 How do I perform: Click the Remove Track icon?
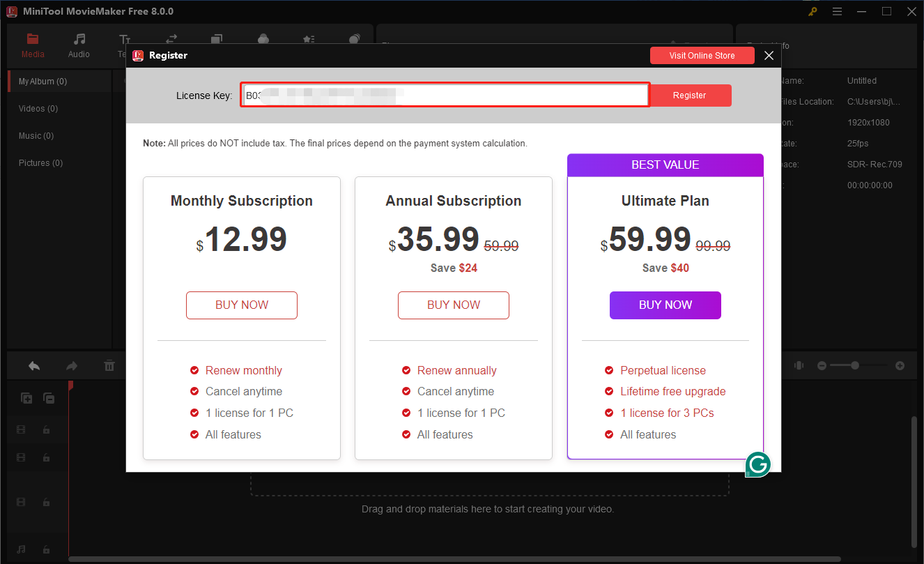pos(49,398)
